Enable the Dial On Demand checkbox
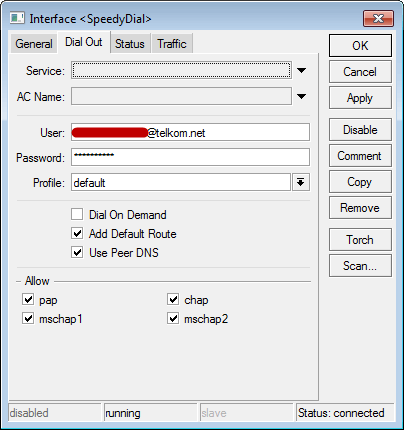This screenshot has height=430, width=404. pyautogui.click(x=77, y=214)
